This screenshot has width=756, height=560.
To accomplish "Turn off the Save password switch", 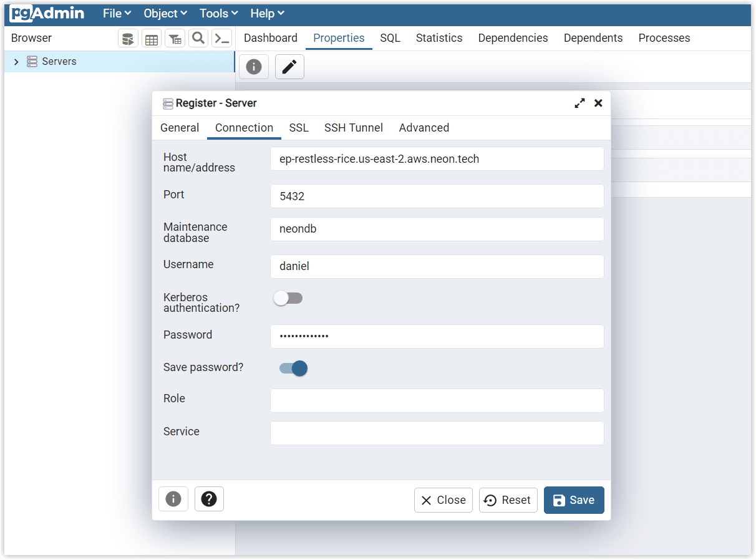I will pyautogui.click(x=293, y=369).
